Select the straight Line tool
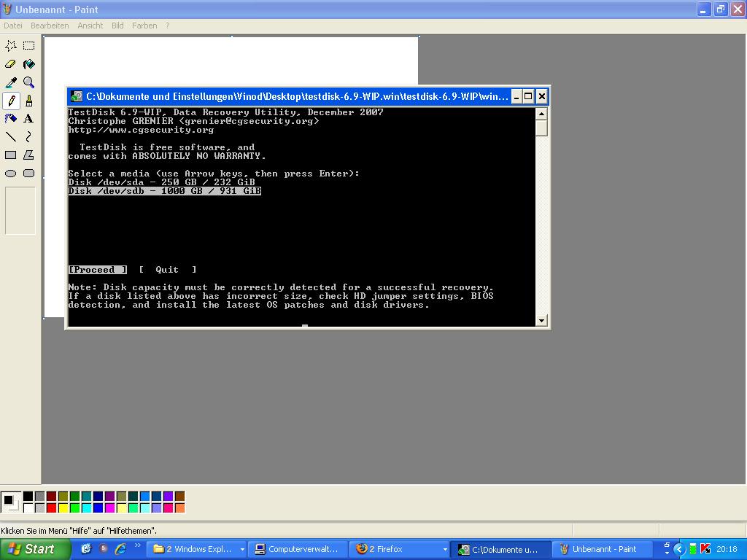747x560 pixels. pyautogui.click(x=11, y=137)
